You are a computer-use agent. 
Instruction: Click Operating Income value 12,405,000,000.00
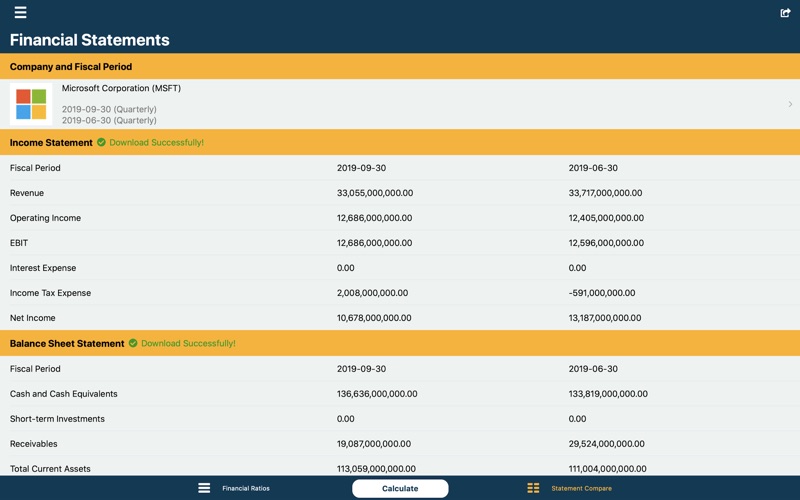(606, 218)
